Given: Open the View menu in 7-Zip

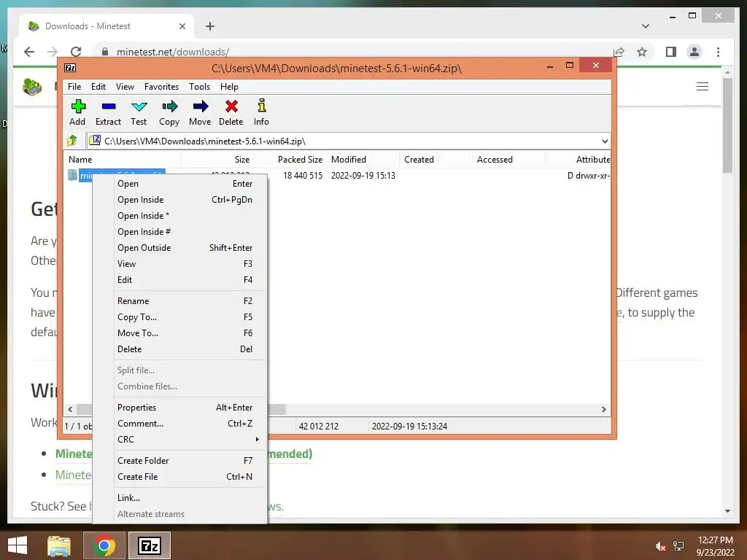Looking at the screenshot, I should point(125,87).
